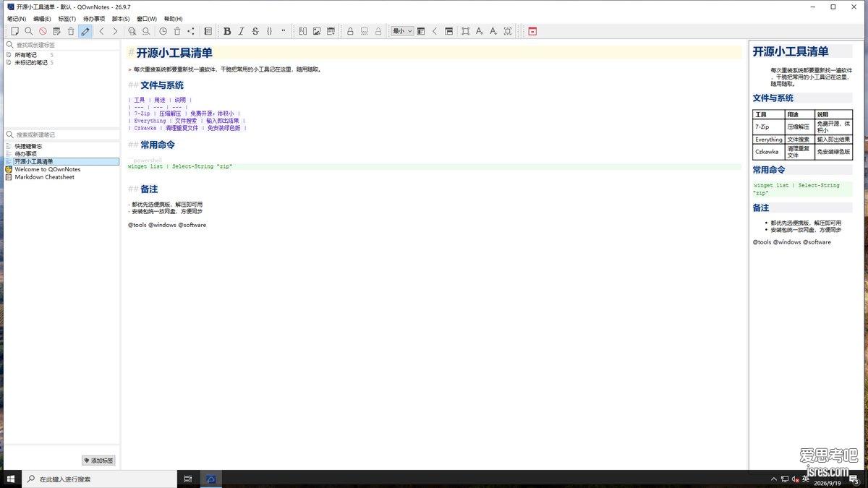Open the 笔记(N) menu
The height and width of the screenshot is (488, 868).
17,19
